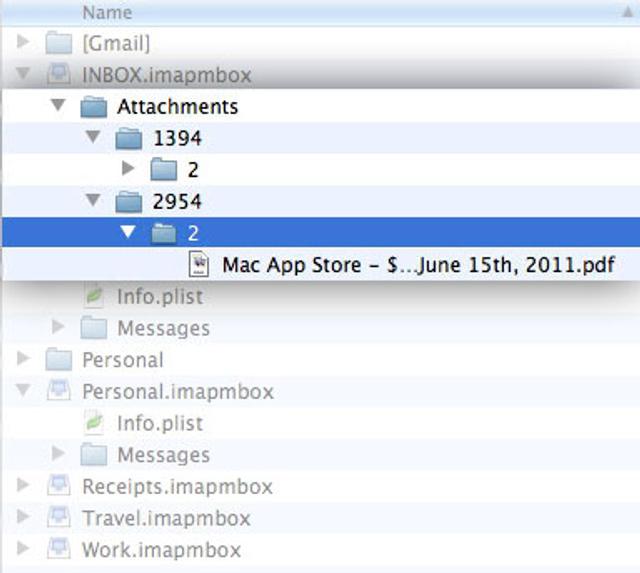The height and width of the screenshot is (573, 640).
Task: Select the Attachments folder name
Action: click(x=178, y=107)
